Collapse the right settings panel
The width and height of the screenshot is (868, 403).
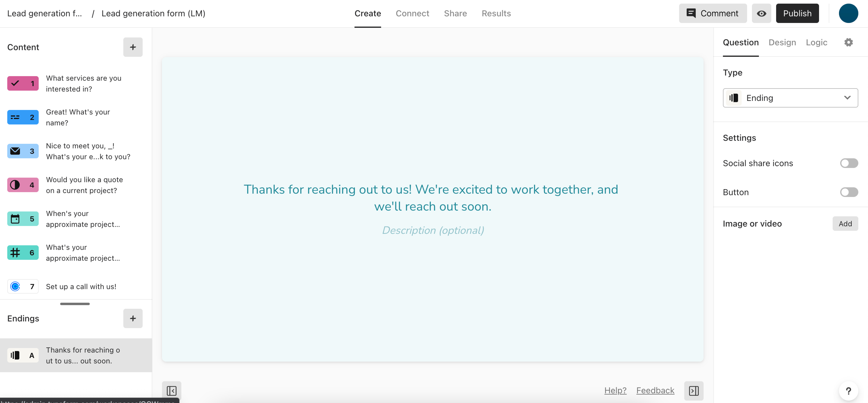693,391
